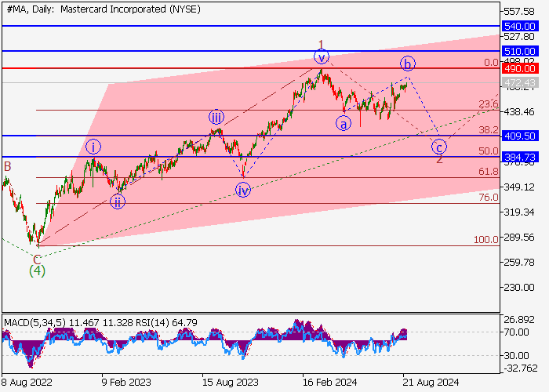Click the chart title '#MA, Daily: Mastercard Incorporated (NYSE)'
Screen dimensions: 549x392
coord(104,9)
